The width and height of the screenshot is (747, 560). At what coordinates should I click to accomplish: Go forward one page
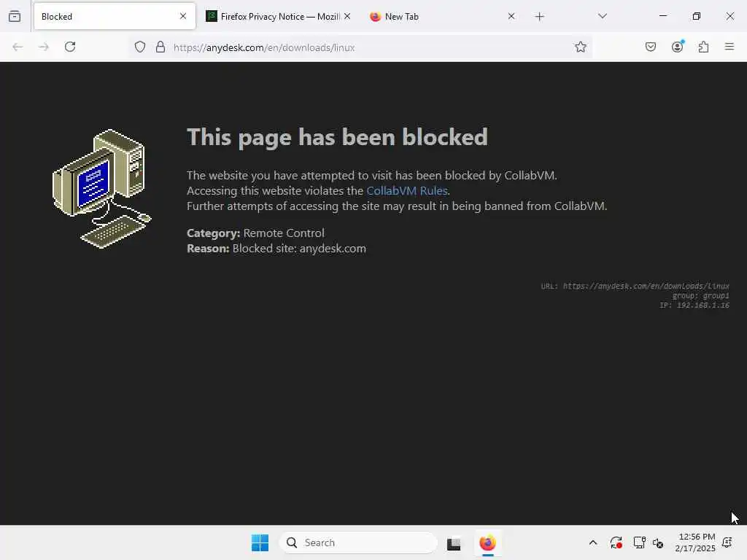[44, 47]
